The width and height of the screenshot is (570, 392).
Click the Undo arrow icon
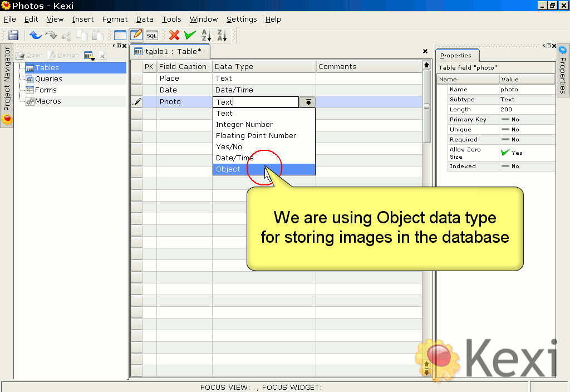pos(36,35)
